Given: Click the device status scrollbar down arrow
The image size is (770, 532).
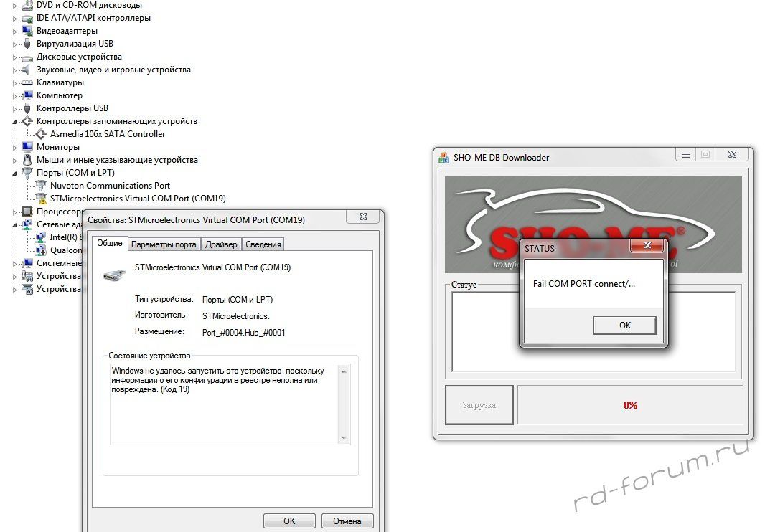Looking at the screenshot, I should 344,438.
